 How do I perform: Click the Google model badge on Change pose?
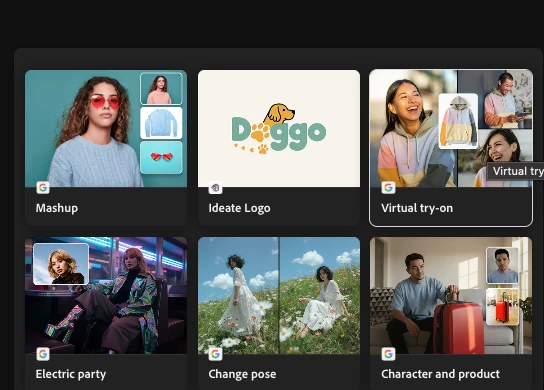pos(215,354)
